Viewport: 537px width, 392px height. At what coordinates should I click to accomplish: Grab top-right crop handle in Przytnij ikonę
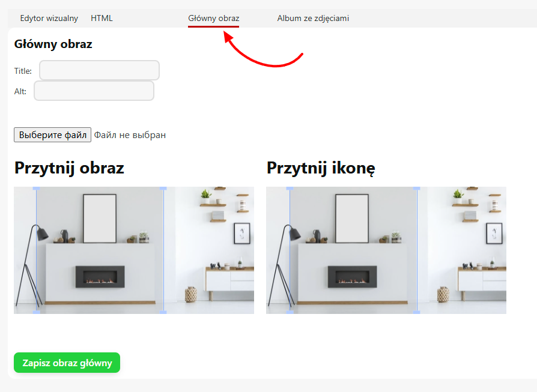[x=417, y=188]
